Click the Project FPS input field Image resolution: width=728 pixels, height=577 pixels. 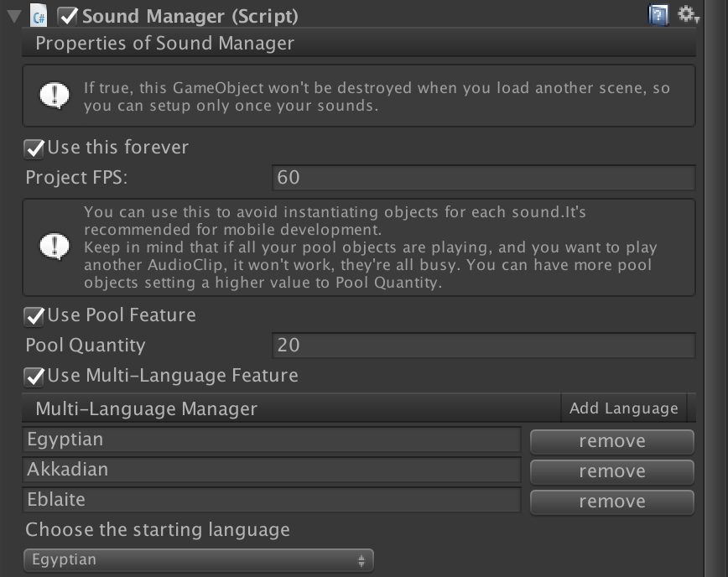click(483, 178)
